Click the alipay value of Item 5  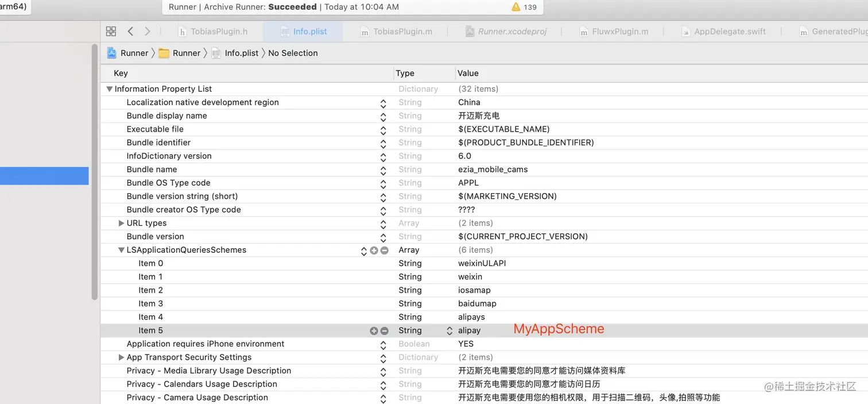click(x=469, y=330)
